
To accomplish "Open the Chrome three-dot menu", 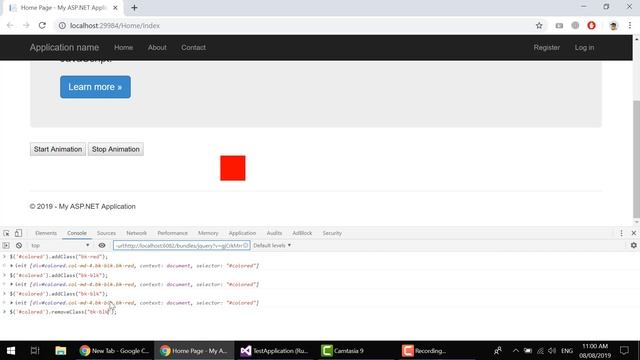I will coord(630,25).
